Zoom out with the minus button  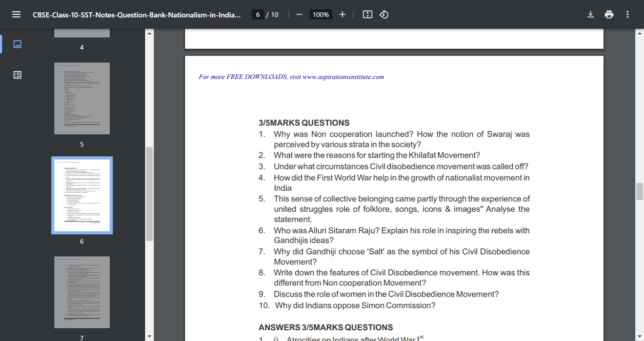click(x=299, y=14)
